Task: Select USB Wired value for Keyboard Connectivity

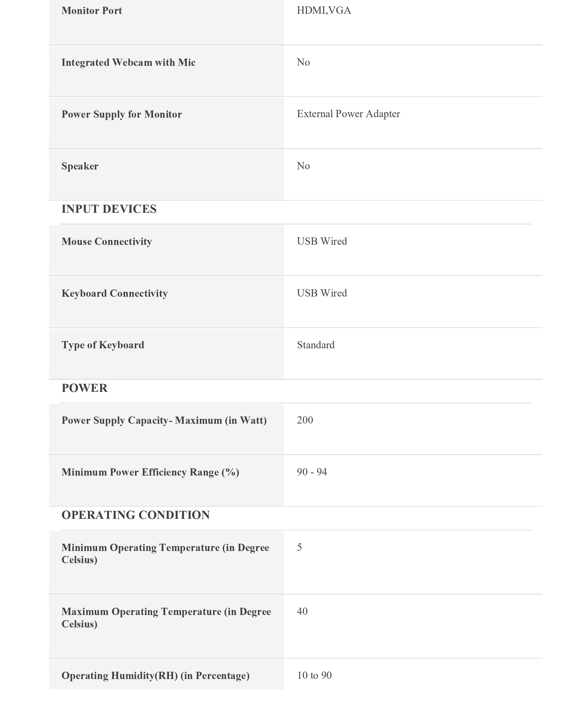Action: (322, 293)
